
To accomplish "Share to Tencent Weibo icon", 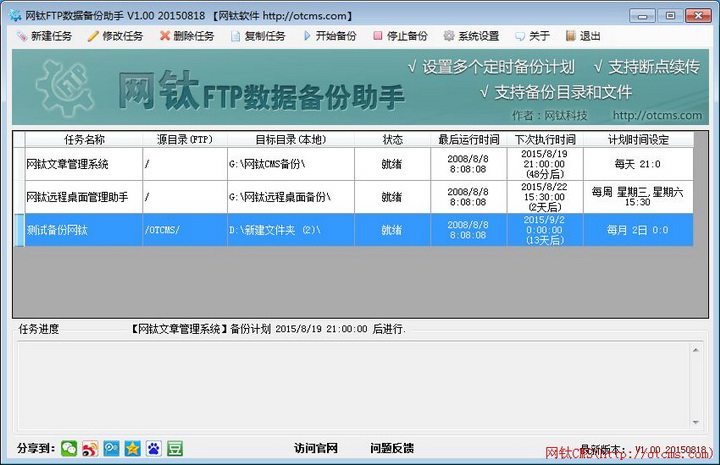I will tap(111, 448).
